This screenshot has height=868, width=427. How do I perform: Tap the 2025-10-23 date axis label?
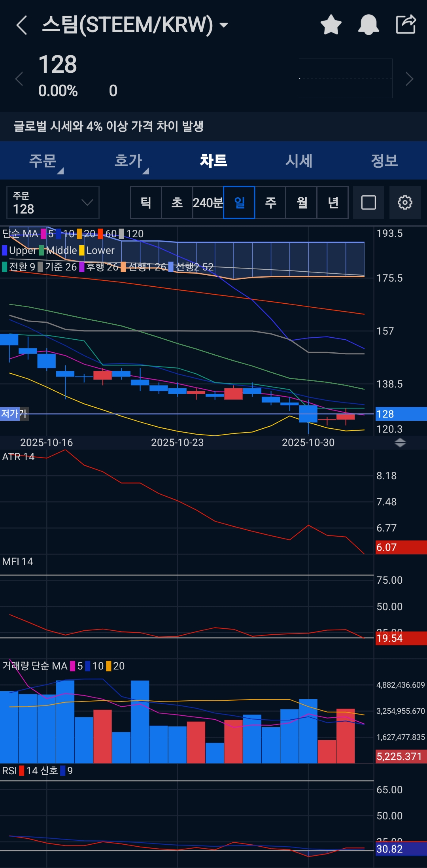177,443
